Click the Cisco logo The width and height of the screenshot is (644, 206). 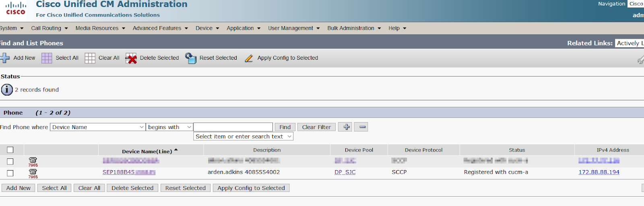16,8
